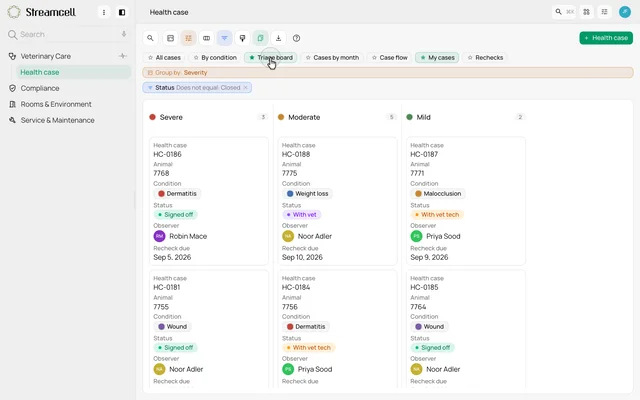Open card HC-0186
This screenshot has height=400, width=640.
pyautogui.click(x=209, y=201)
